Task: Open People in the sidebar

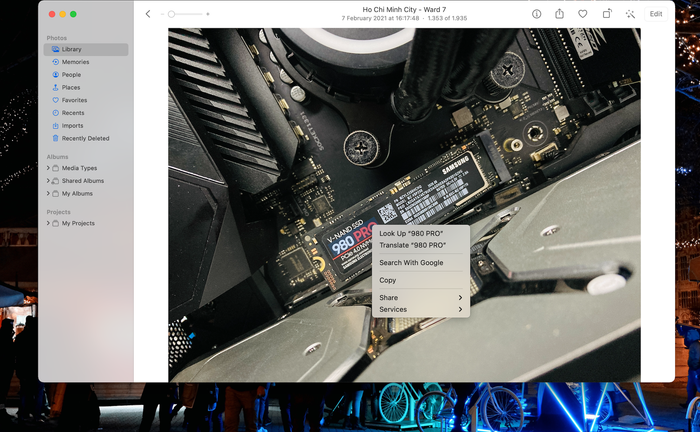Action: point(71,75)
